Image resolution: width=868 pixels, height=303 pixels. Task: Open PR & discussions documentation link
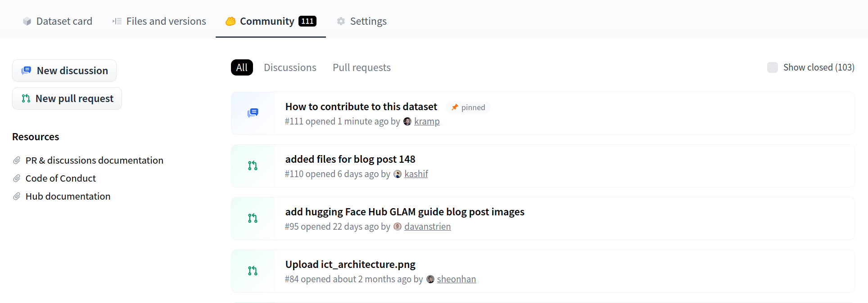click(x=94, y=160)
